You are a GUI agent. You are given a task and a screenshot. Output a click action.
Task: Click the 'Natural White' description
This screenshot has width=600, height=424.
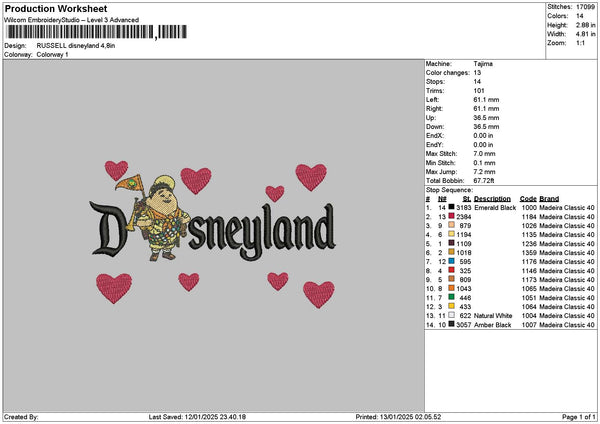pos(493,316)
